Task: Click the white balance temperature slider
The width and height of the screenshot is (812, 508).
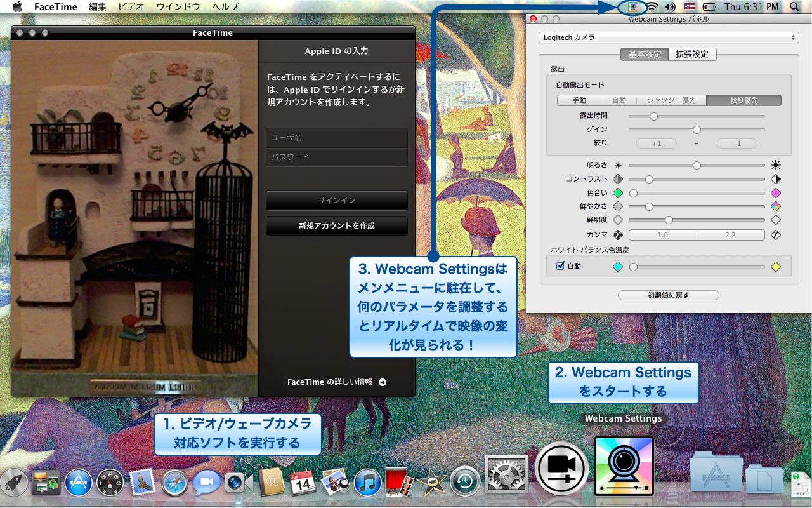Action: point(697,267)
